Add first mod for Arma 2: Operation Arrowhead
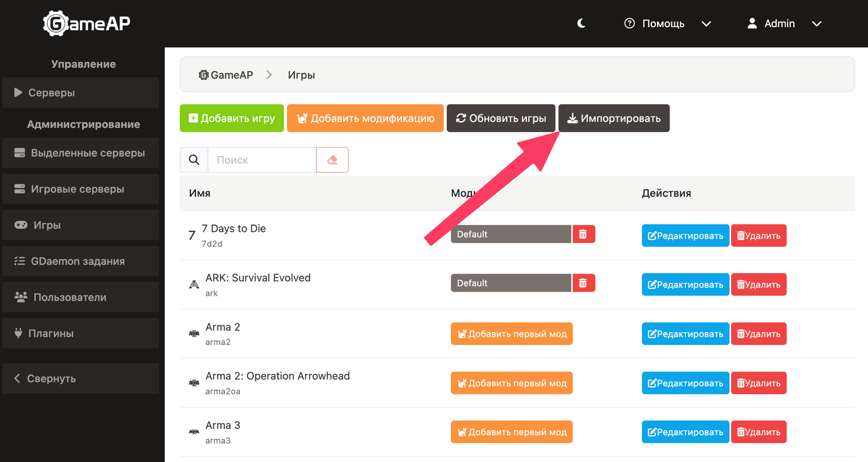The height and width of the screenshot is (462, 868). point(511,383)
